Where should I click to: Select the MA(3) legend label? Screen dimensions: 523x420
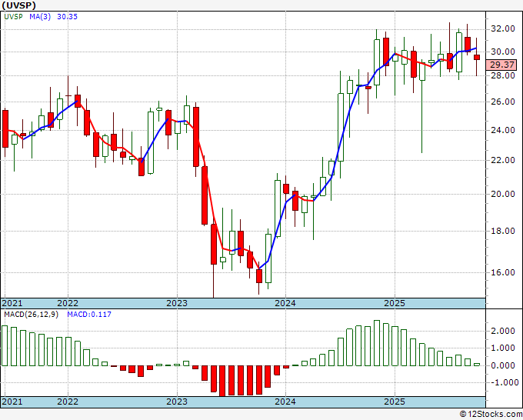coord(40,16)
